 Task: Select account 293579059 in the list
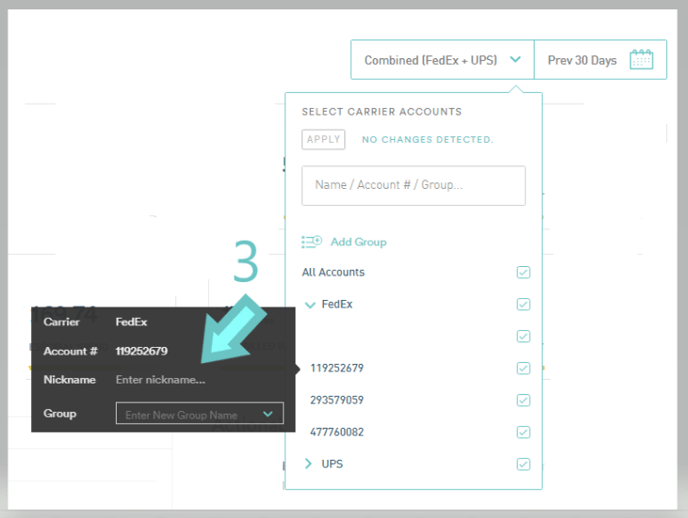337,400
